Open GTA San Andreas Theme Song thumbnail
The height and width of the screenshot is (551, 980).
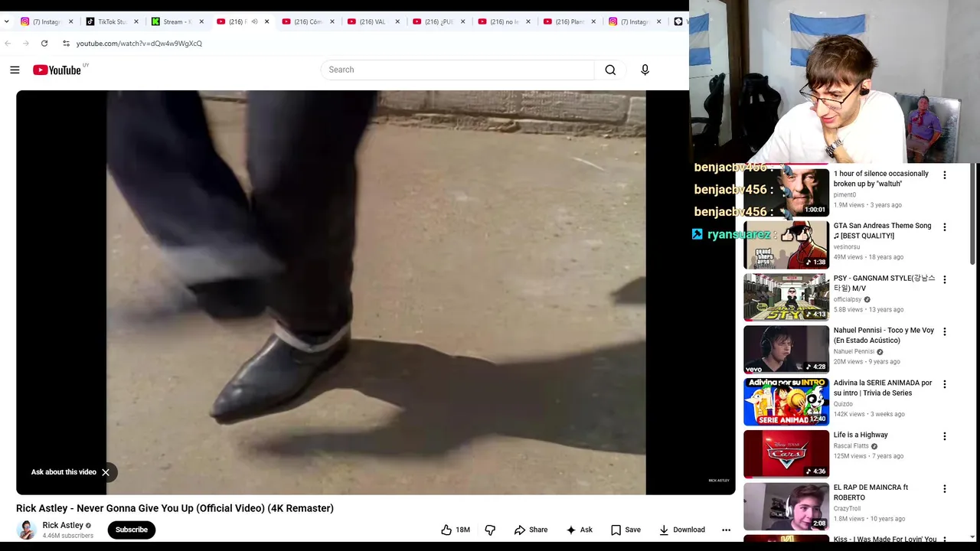coord(786,244)
